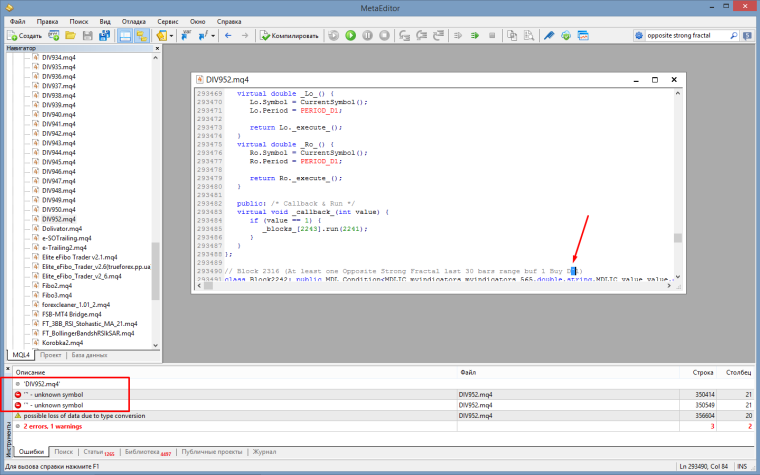Viewport: 760px width, 475px height.
Task: Click the Step Into debugger icon
Action: point(405,35)
